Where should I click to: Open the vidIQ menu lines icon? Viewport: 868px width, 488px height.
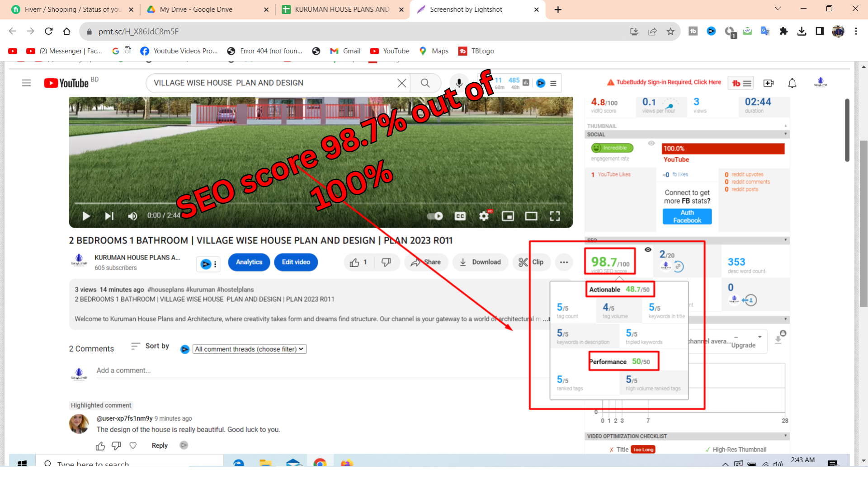tap(553, 83)
